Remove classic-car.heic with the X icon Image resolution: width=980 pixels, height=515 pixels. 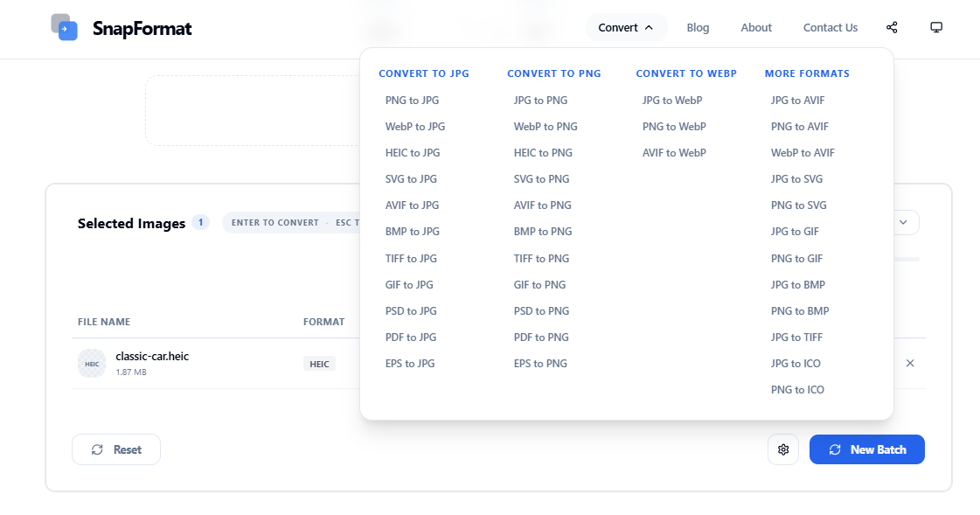tap(910, 363)
